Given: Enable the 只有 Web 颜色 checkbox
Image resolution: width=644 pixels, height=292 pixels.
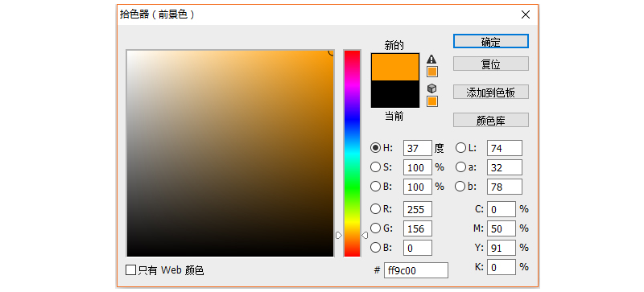Looking at the screenshot, I should (130, 269).
